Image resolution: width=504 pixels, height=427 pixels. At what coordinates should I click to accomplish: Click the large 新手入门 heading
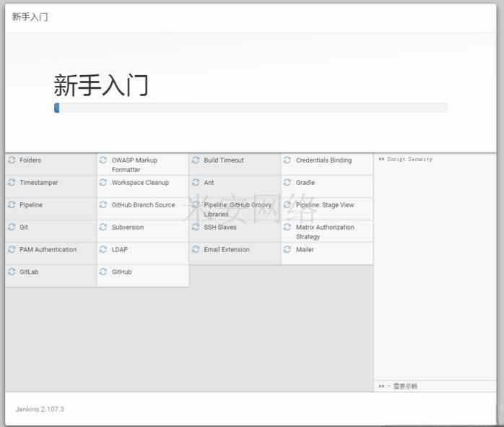(101, 85)
